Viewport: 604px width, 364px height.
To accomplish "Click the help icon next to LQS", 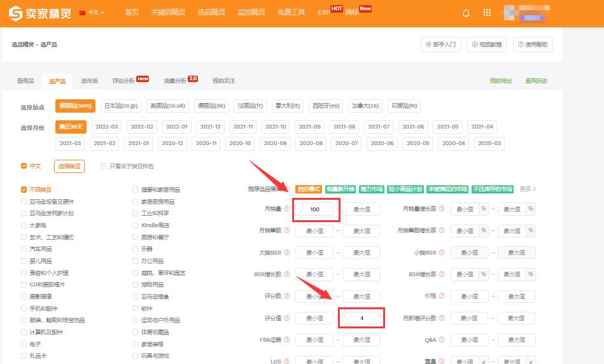I will coord(287,361).
